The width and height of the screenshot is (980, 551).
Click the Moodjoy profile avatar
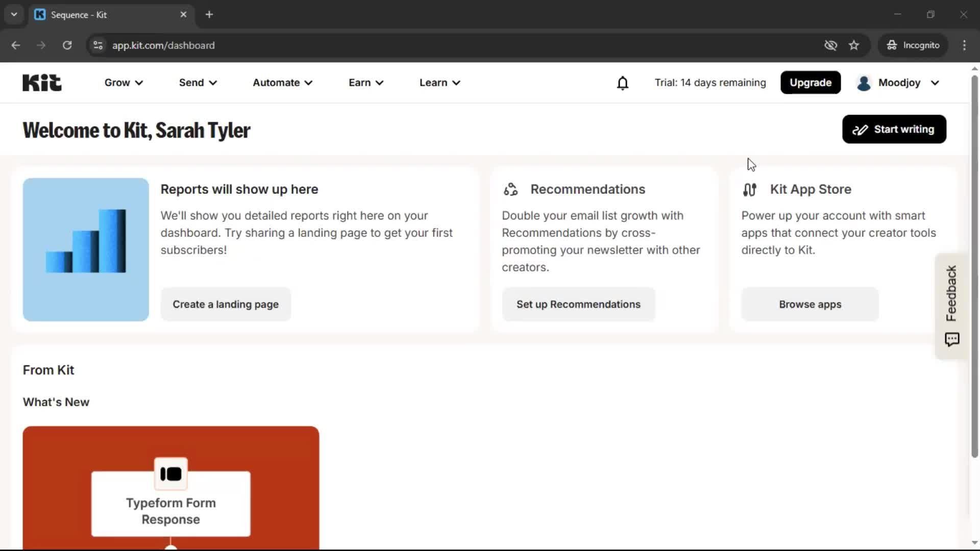[864, 83]
